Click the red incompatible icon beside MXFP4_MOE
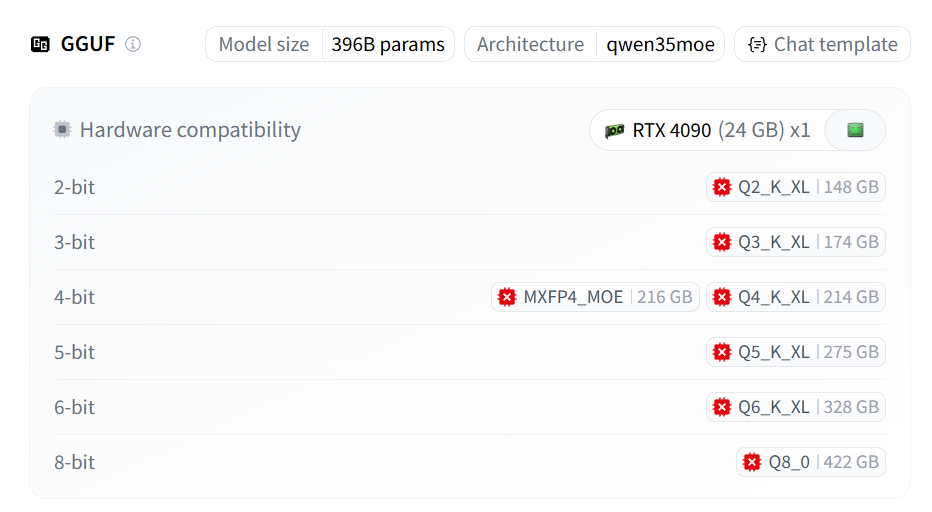 (x=507, y=297)
